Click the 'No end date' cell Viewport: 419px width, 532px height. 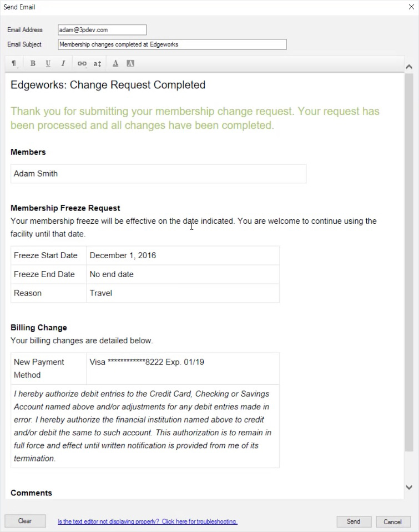[x=183, y=274]
